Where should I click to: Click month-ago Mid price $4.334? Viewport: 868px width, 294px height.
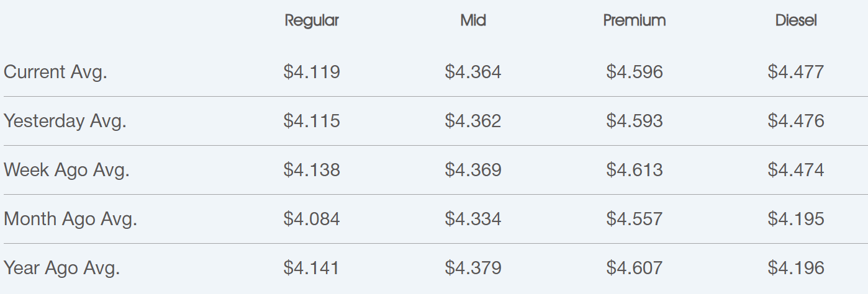click(x=473, y=219)
